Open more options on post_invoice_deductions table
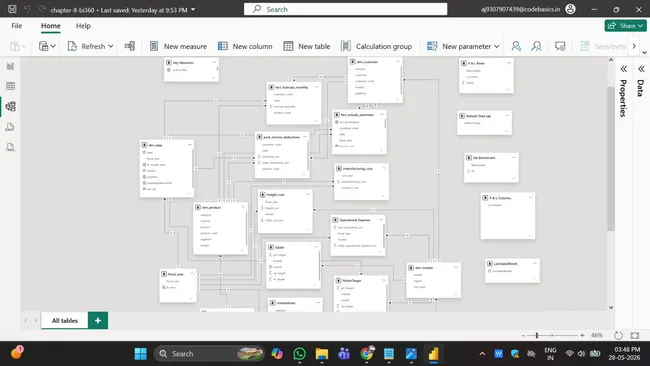650x366 pixels. [x=305, y=137]
